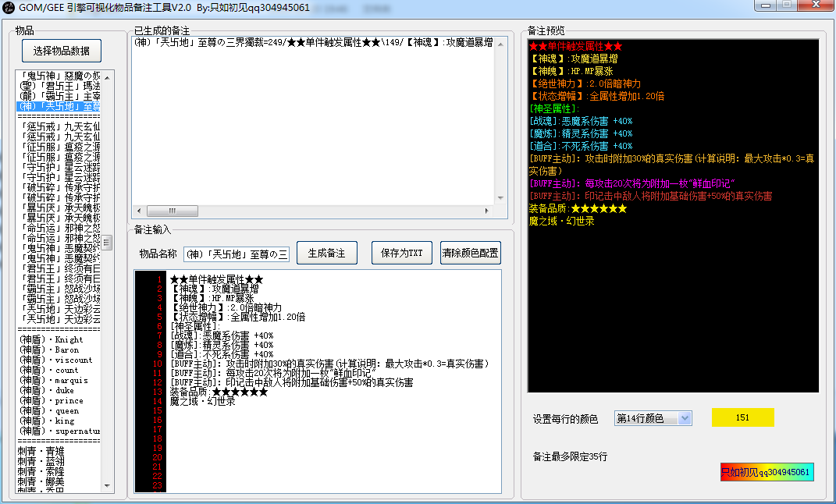Select (神盾)·queen in item list
836x504 pixels.
pos(49,410)
